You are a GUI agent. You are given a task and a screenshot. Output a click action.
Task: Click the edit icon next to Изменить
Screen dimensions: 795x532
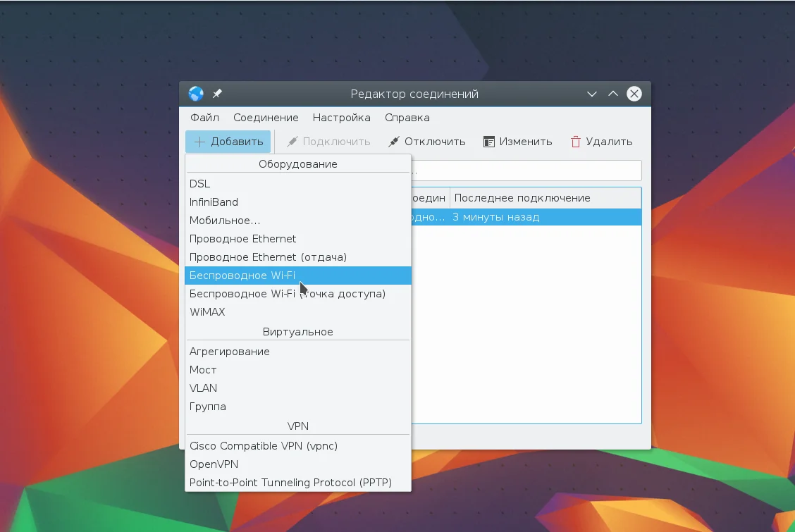tap(488, 142)
